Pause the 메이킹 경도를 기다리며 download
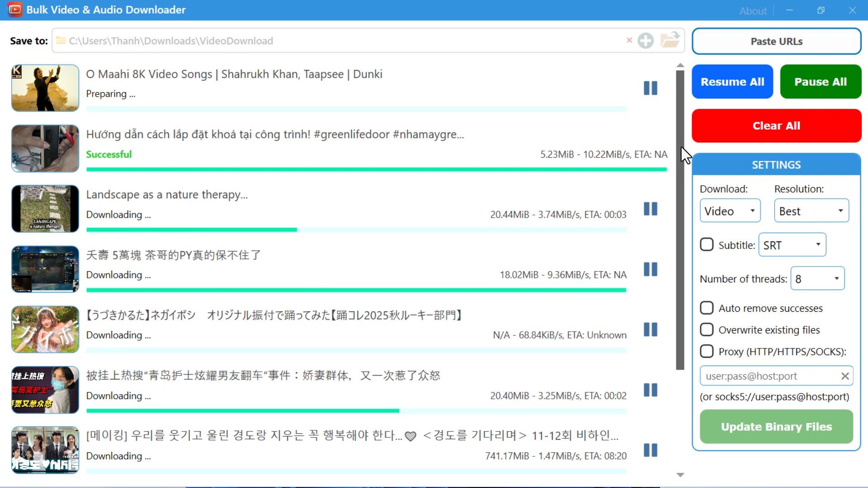Viewport: 868px width, 488px height. 650,450
